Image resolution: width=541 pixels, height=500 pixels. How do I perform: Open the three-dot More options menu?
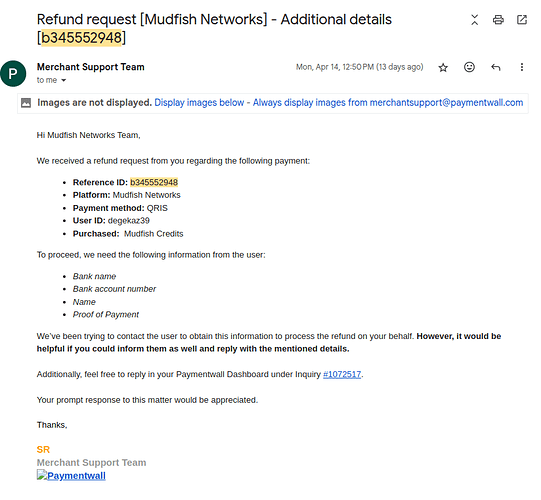coord(522,67)
